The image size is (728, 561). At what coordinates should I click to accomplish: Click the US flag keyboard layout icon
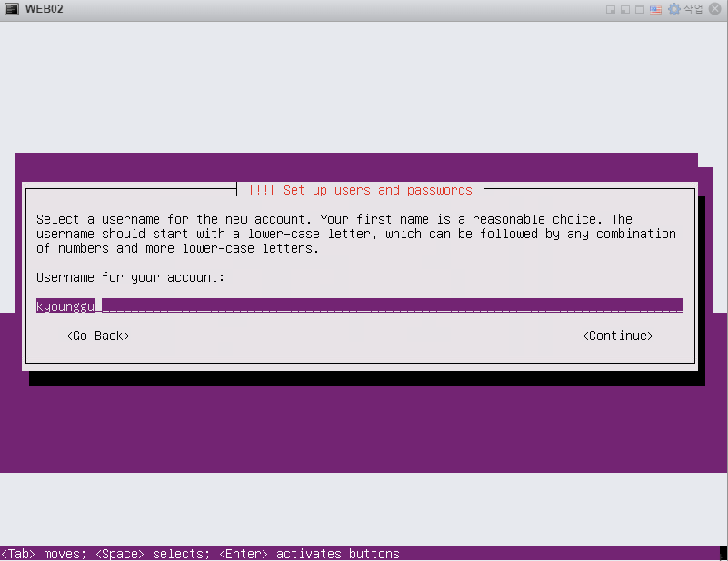(655, 10)
